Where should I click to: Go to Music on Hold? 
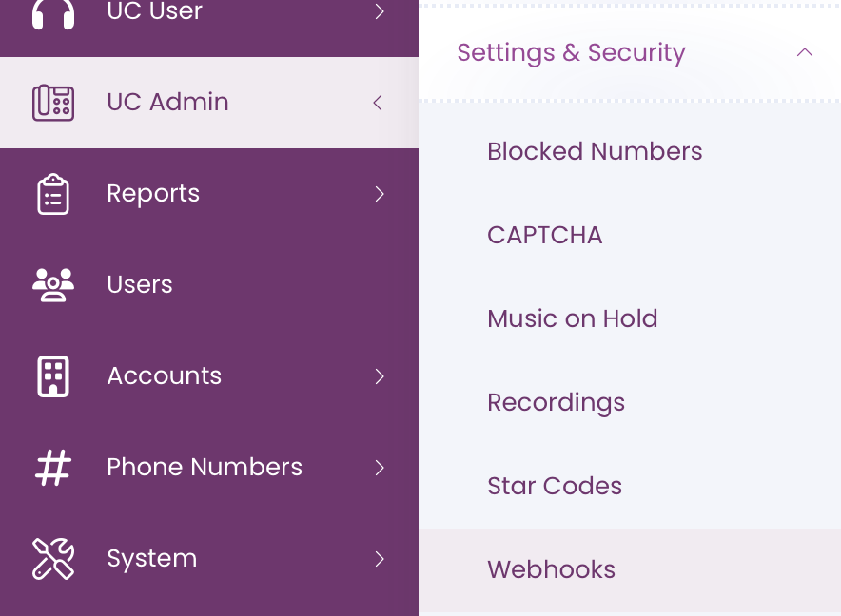pyautogui.click(x=573, y=318)
